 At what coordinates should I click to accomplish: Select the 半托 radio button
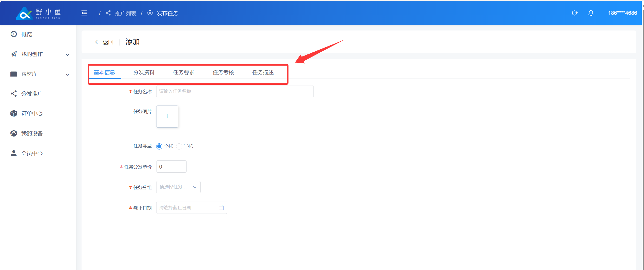179,146
